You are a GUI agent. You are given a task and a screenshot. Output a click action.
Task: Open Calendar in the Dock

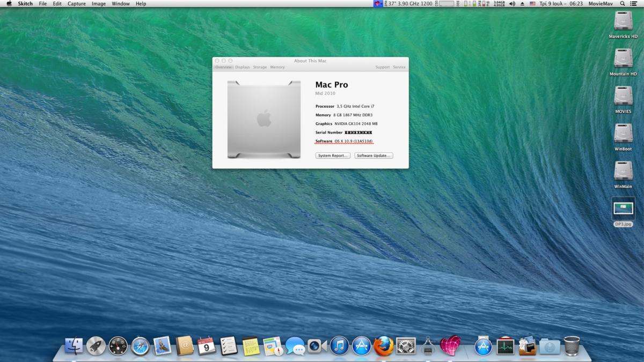(x=207, y=346)
